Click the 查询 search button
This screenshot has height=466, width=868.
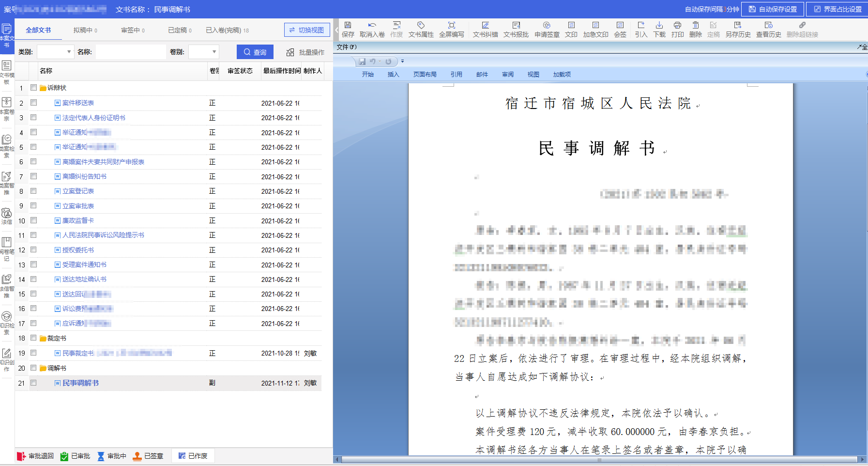click(x=255, y=52)
